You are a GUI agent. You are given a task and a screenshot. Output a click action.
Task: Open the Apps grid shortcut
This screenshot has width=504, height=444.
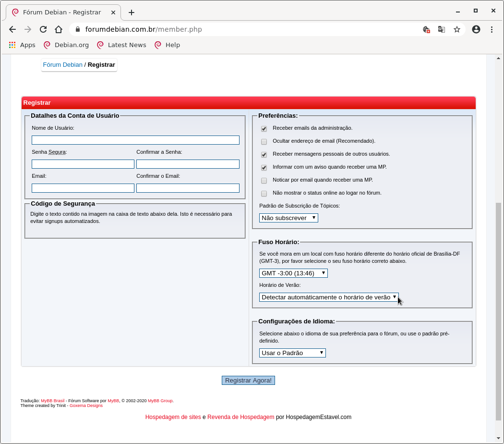pyautogui.click(x=22, y=45)
